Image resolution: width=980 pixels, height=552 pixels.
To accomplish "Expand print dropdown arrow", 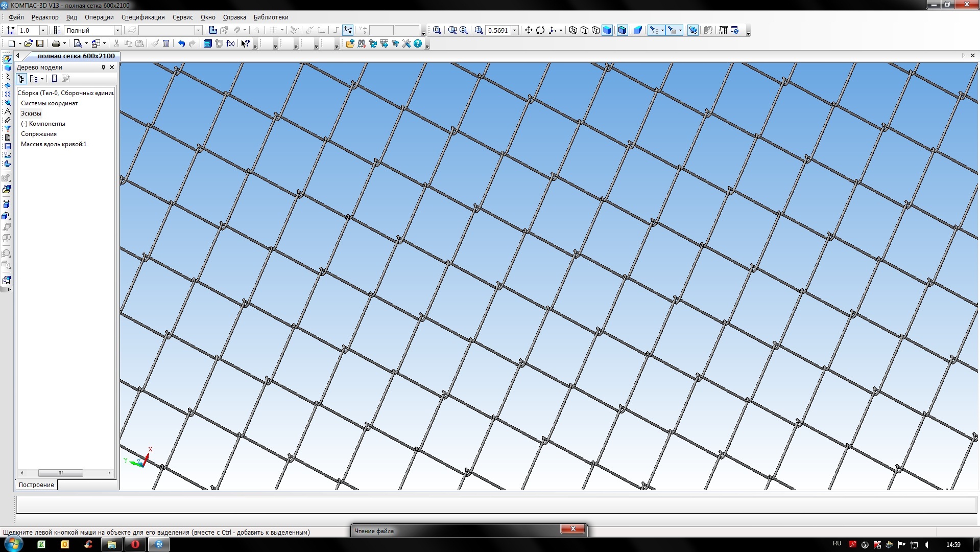I will click(64, 44).
